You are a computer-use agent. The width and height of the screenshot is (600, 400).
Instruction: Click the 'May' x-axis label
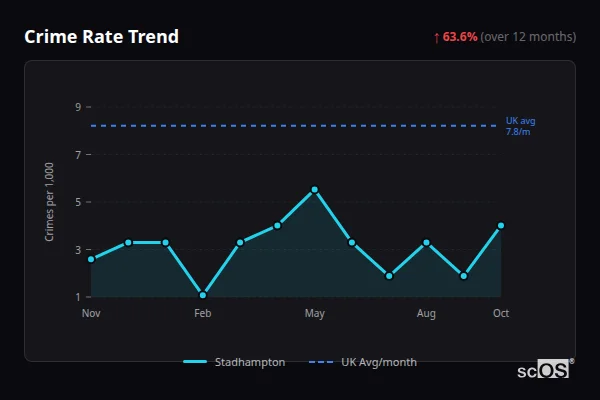pos(315,314)
